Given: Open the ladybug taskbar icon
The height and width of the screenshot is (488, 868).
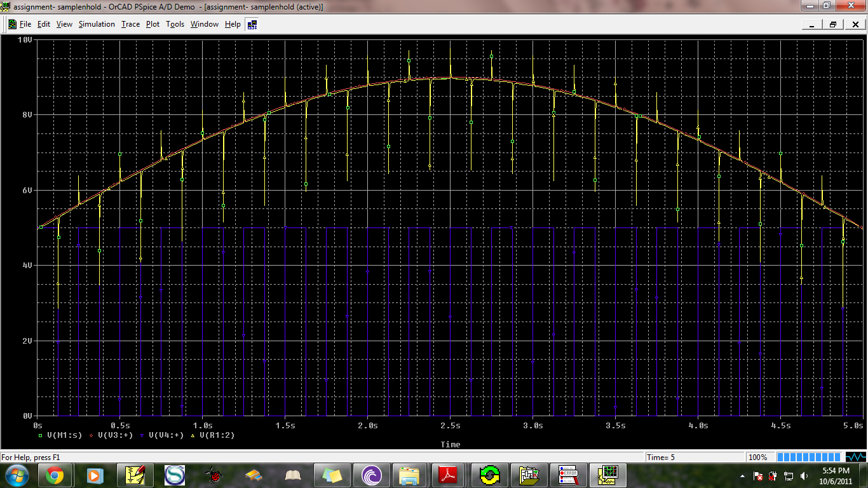Looking at the screenshot, I should coord(214,475).
